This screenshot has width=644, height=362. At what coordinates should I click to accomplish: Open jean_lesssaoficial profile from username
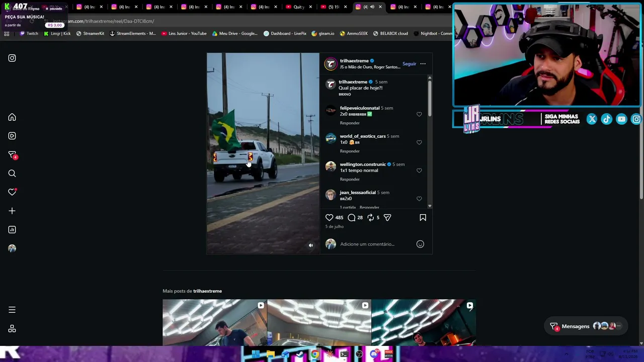click(x=358, y=193)
